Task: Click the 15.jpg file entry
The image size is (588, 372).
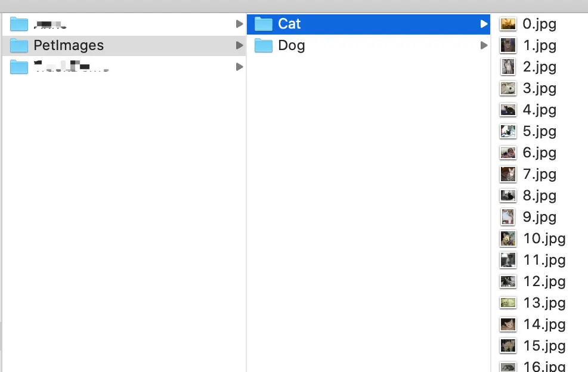Action: (544, 346)
